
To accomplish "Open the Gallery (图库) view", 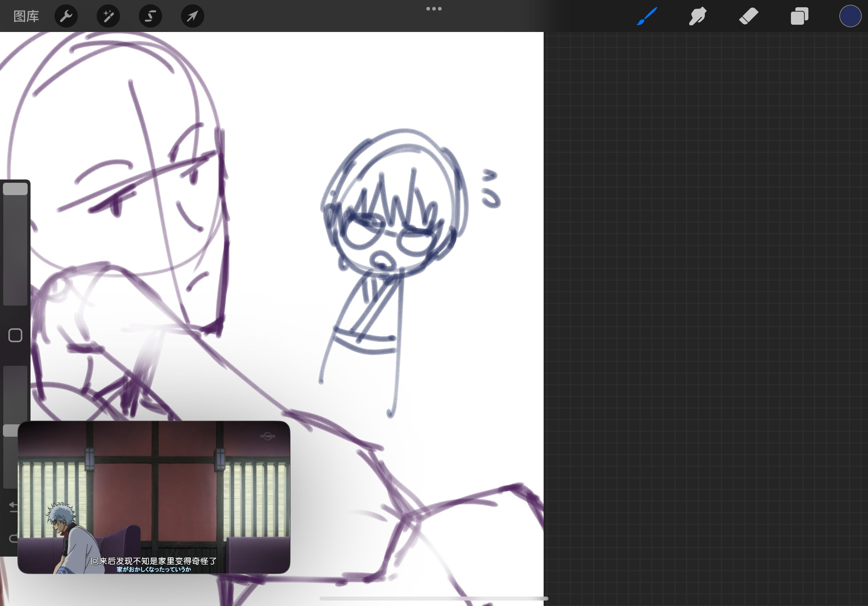I will pos(26,16).
